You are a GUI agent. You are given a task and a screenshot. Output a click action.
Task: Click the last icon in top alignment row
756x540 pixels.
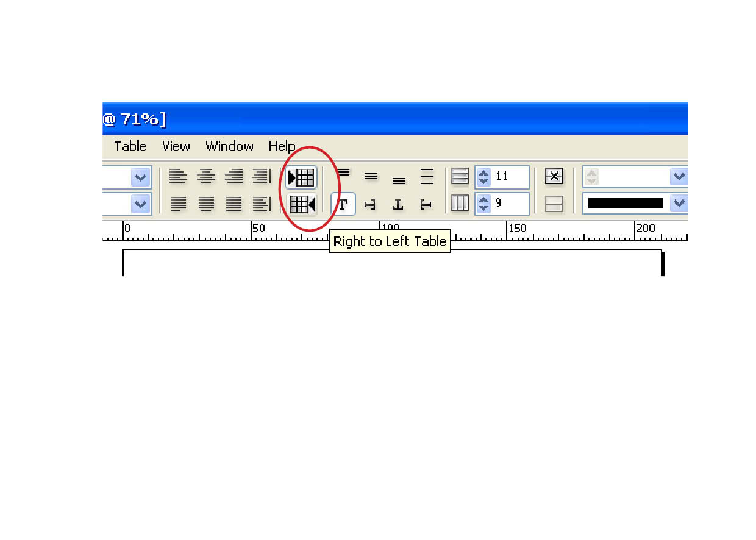[x=262, y=177]
